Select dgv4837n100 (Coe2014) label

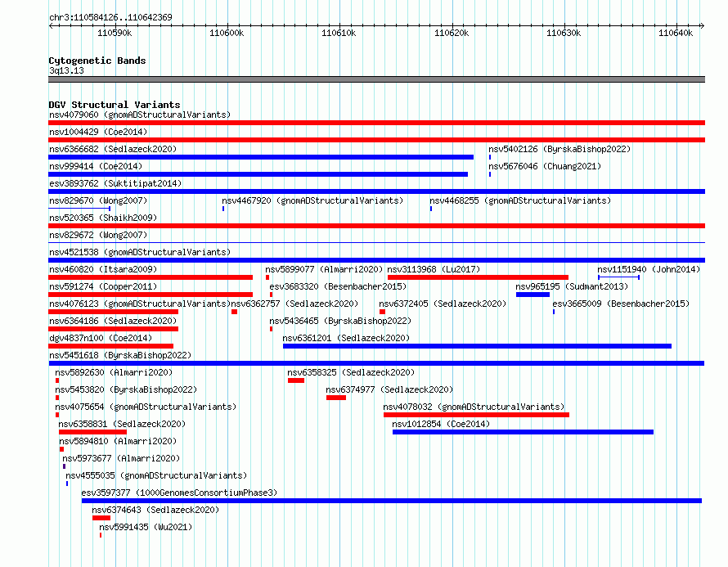point(101,338)
